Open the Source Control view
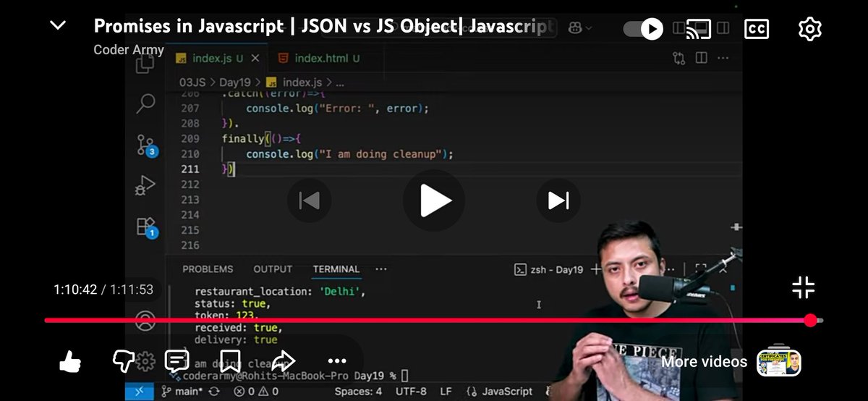Screen dimensions: 868x401 [x=145, y=145]
